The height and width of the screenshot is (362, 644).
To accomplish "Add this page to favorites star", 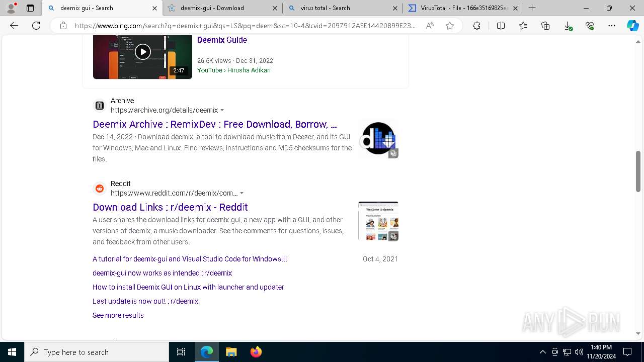I will [x=450, y=26].
